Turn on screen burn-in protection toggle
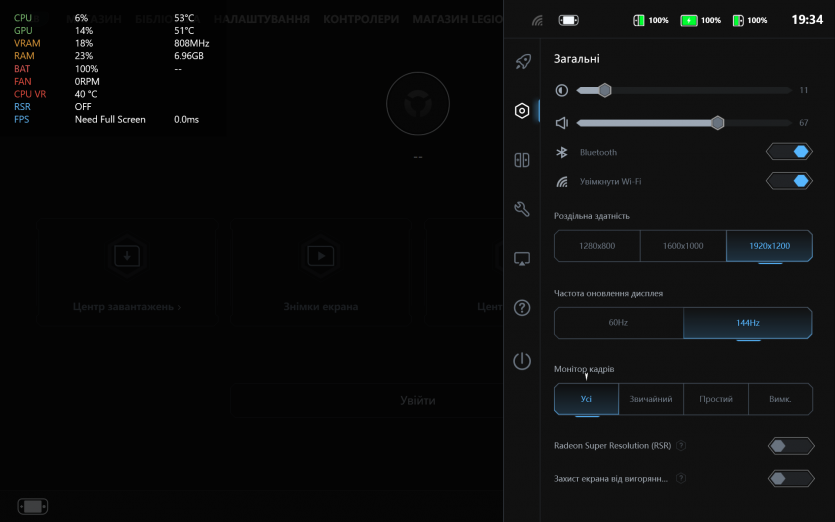Image resolution: width=835 pixels, height=522 pixels. [790, 478]
